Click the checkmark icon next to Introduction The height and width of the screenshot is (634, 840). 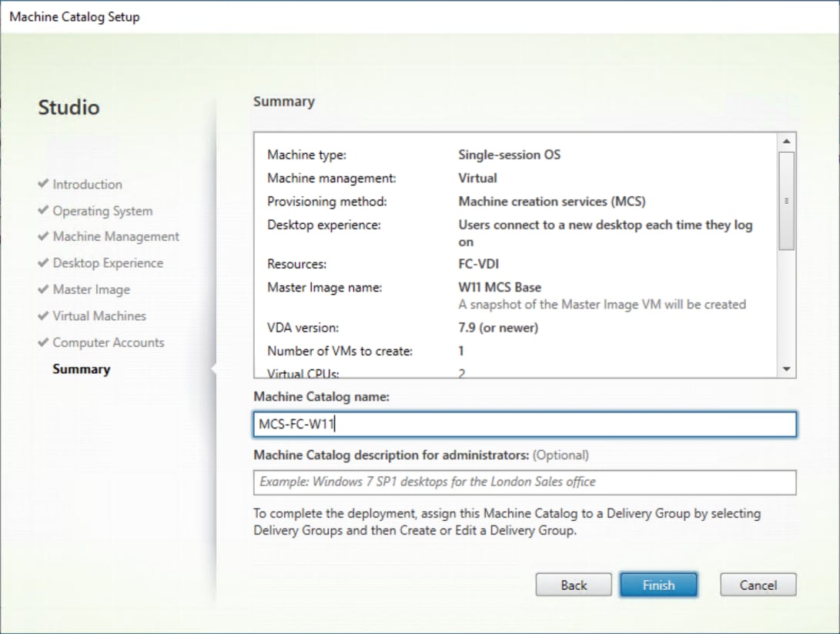(43, 184)
